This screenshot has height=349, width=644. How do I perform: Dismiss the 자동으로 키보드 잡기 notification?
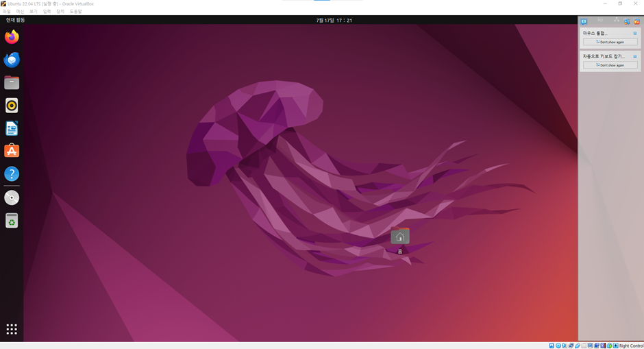pyautogui.click(x=634, y=56)
